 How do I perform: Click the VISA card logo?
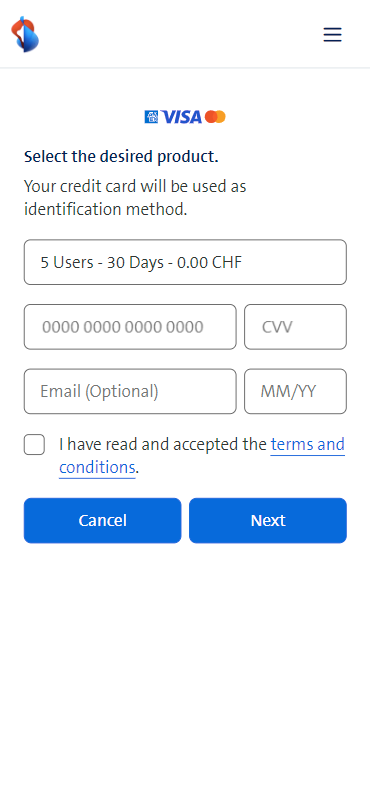point(182,117)
